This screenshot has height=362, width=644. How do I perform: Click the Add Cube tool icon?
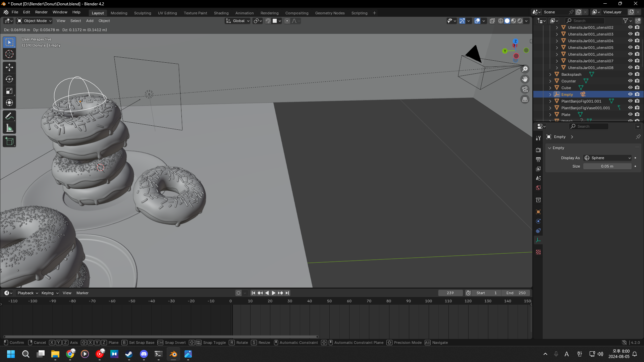[x=9, y=141]
